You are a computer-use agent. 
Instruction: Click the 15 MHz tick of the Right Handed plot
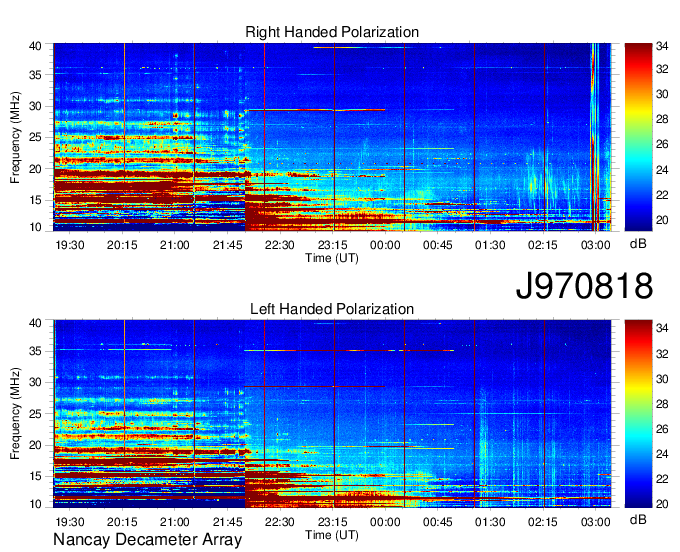tap(35, 200)
